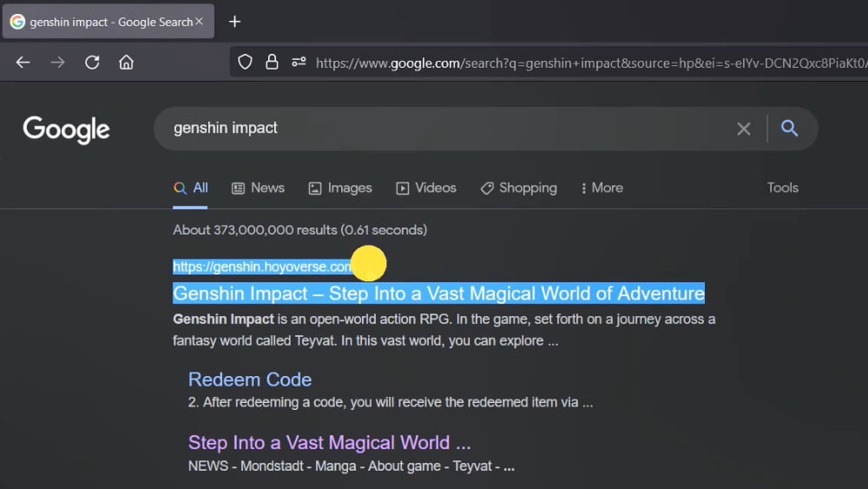Screen dimensions: 868x489
Task: Switch to the News results tab
Action: click(x=258, y=188)
